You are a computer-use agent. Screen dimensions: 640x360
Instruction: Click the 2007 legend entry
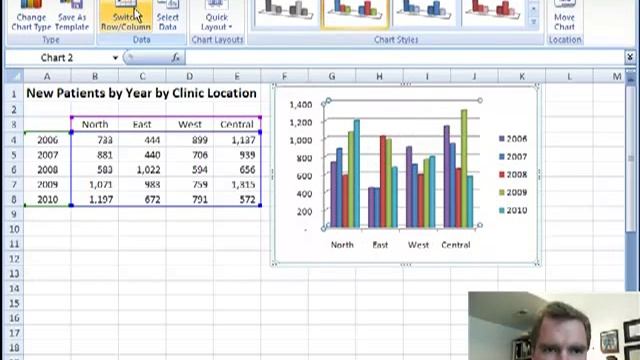[513, 157]
